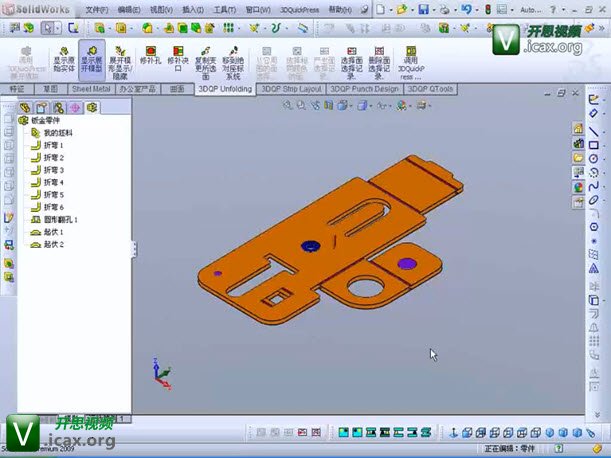Click the 板金零件 root tree node
The height and width of the screenshot is (458, 611).
(46, 120)
